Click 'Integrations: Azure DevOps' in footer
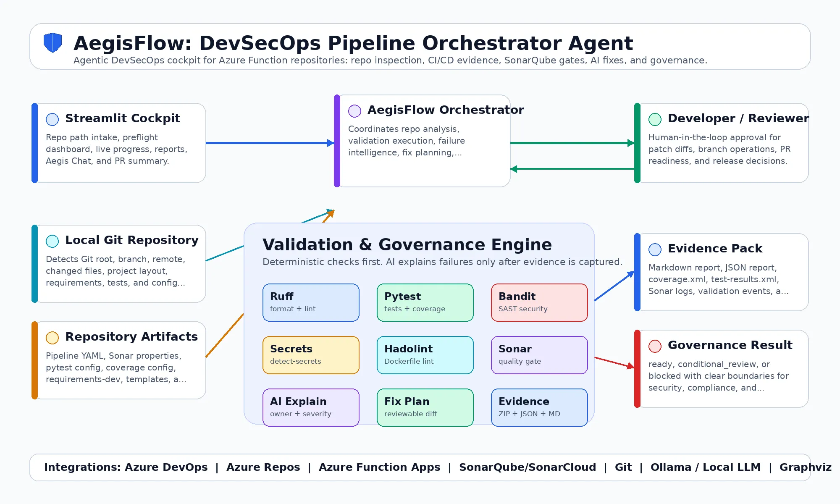 pos(126,467)
